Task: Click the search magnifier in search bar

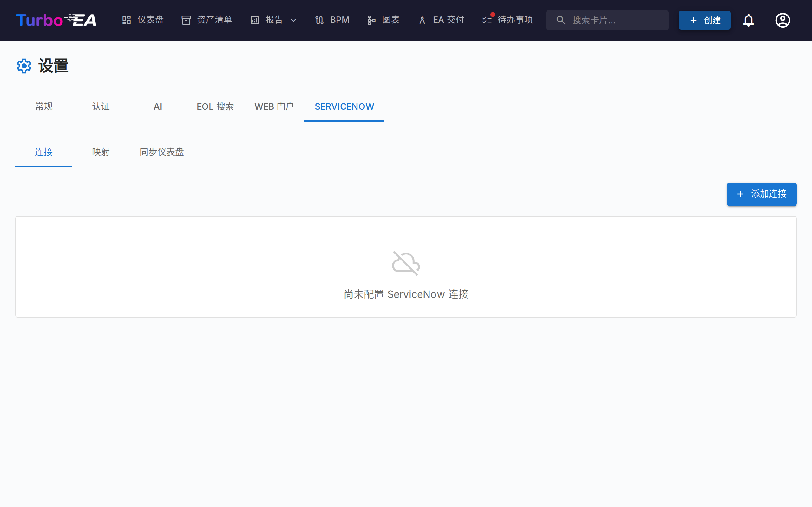Action: click(x=560, y=20)
